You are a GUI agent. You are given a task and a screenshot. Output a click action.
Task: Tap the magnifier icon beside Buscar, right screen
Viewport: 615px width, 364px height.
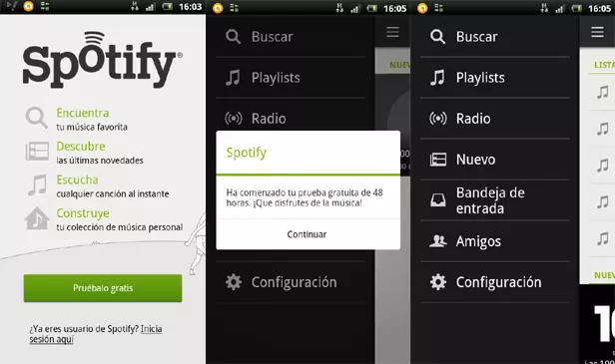click(437, 37)
